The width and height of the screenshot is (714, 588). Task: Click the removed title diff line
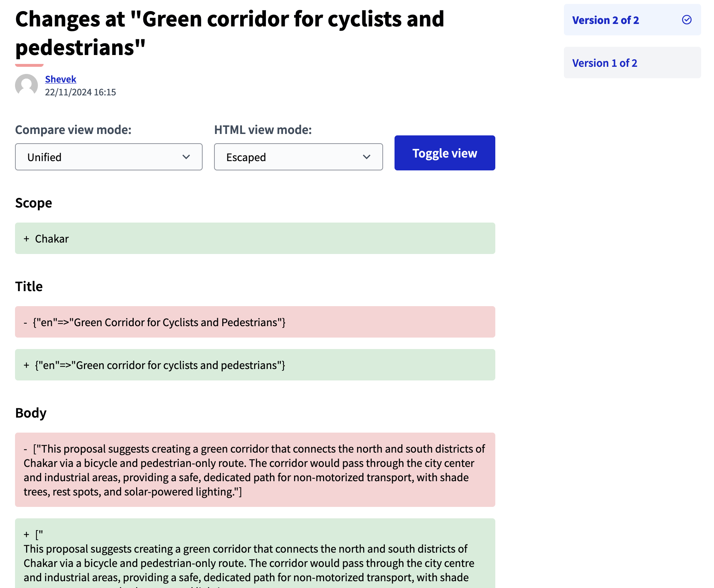254,322
